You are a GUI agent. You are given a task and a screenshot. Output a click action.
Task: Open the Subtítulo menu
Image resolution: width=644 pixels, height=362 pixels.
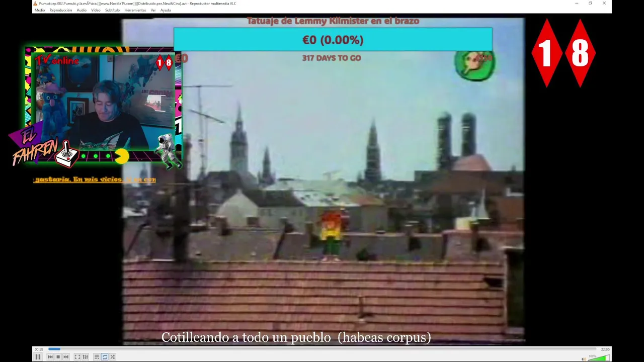point(113,10)
